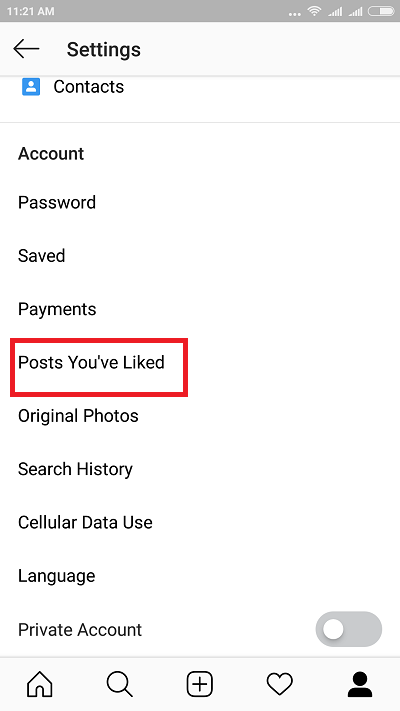
Task: Tap the Contacts label
Action: coord(88,87)
